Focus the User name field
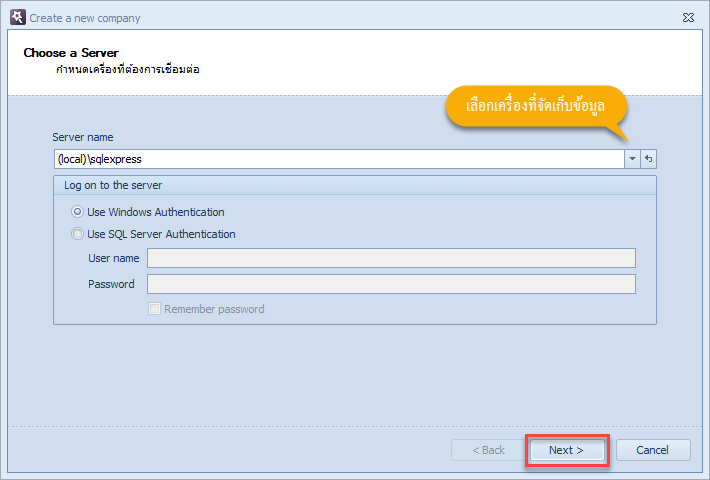 tap(391, 258)
